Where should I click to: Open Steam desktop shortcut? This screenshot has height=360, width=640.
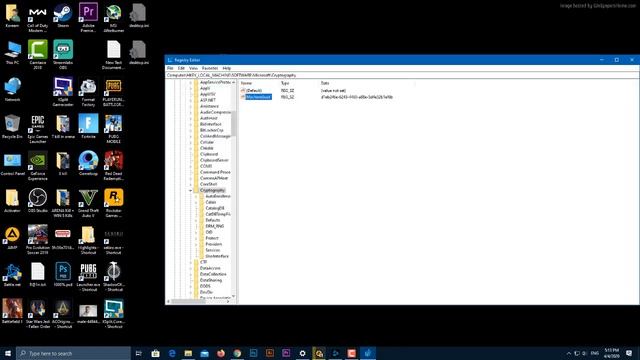(x=63, y=16)
